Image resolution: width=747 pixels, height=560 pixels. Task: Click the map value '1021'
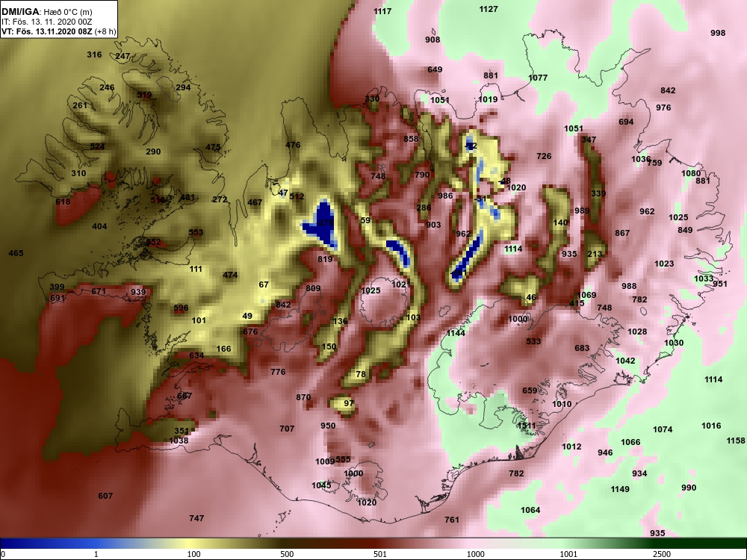click(400, 284)
